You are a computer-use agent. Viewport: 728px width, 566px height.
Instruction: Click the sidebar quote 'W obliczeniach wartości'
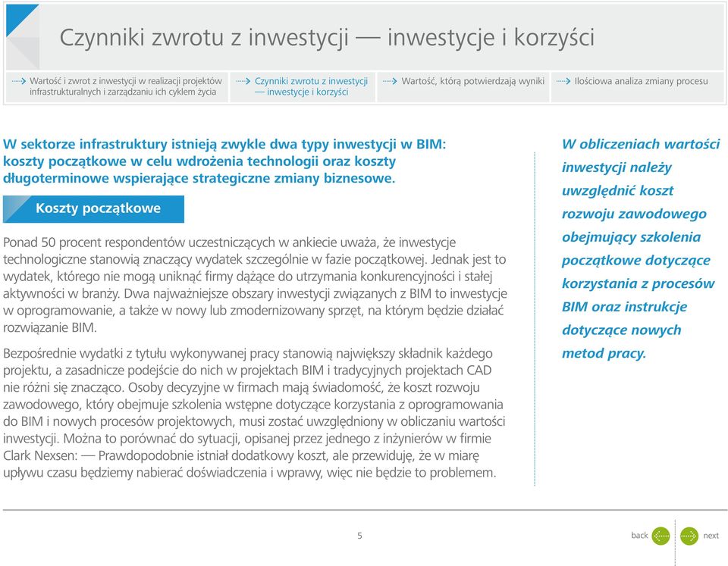[x=640, y=249]
